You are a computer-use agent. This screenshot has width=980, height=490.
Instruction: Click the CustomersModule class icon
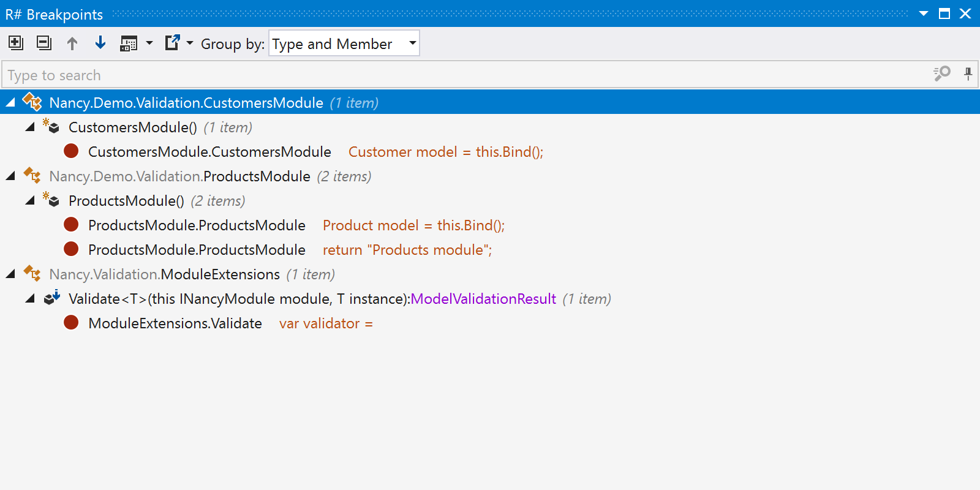(x=32, y=102)
